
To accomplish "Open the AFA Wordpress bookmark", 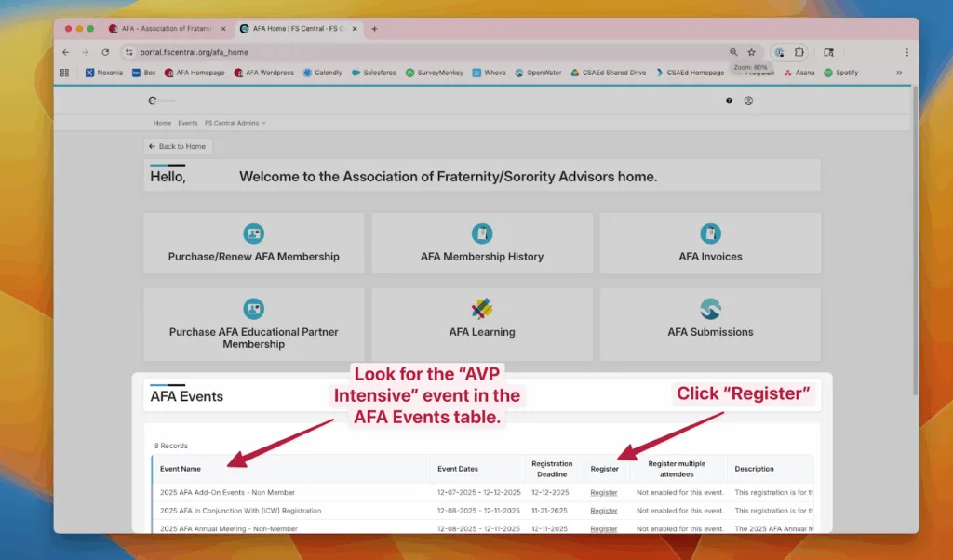I will pos(263,73).
